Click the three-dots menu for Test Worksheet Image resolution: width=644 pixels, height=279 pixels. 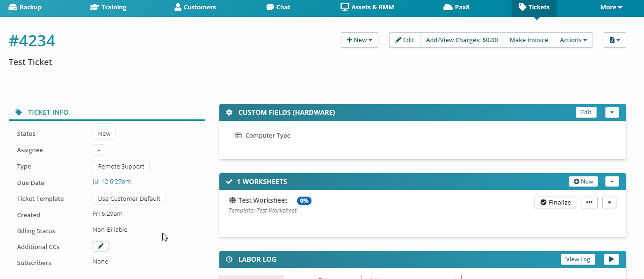tap(589, 202)
